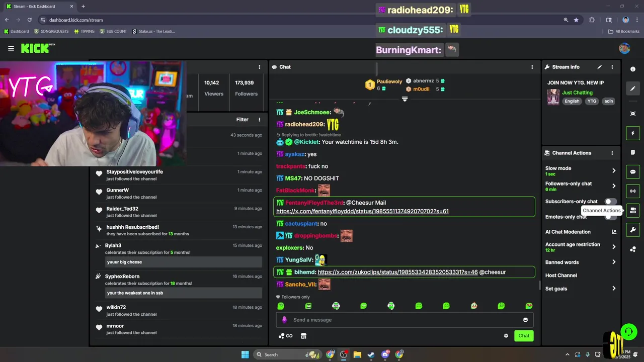Image resolution: width=644 pixels, height=362 pixels.
Task: Click the screen capture icon in the right sidebar
Action: (x=633, y=114)
